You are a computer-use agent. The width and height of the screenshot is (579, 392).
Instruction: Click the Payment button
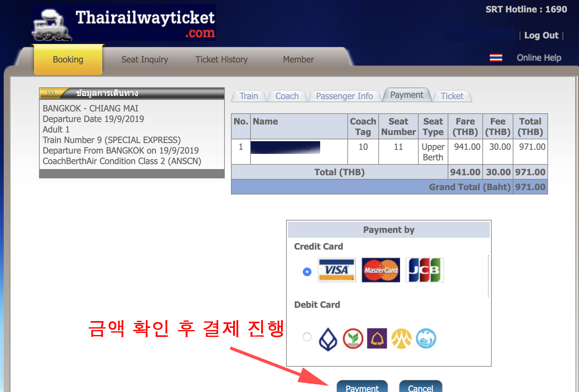pos(362,386)
